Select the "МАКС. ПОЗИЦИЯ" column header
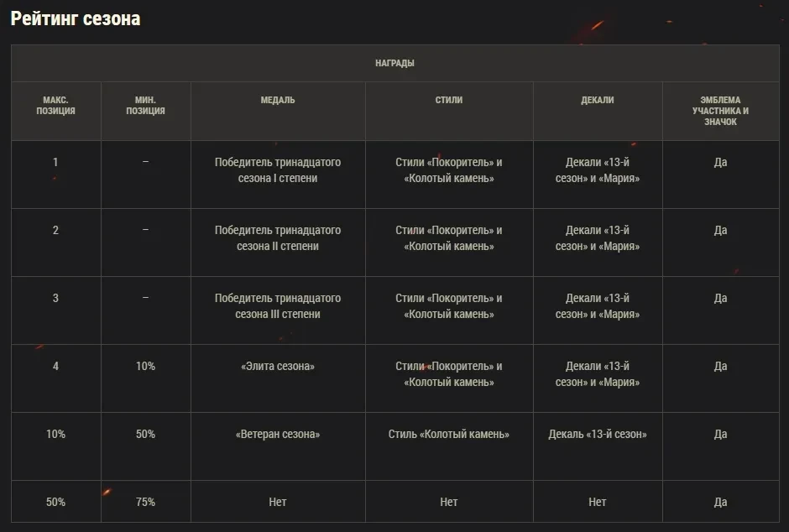Image resolution: width=789 pixels, height=532 pixels. coord(56,105)
